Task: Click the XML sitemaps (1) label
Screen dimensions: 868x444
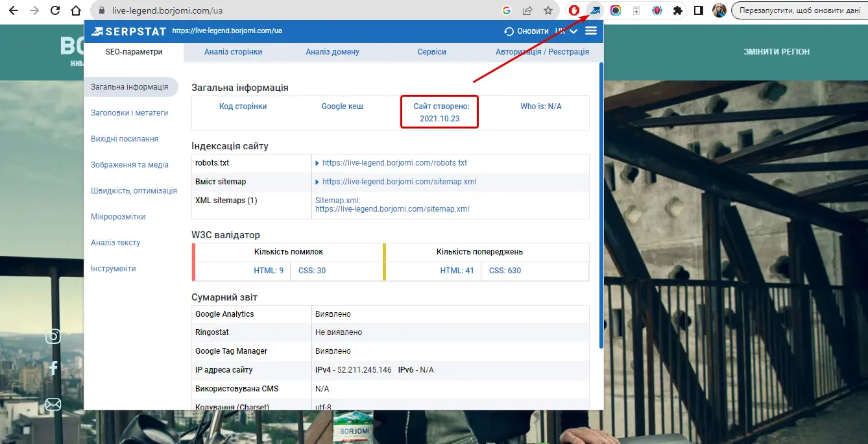Action: [226, 201]
